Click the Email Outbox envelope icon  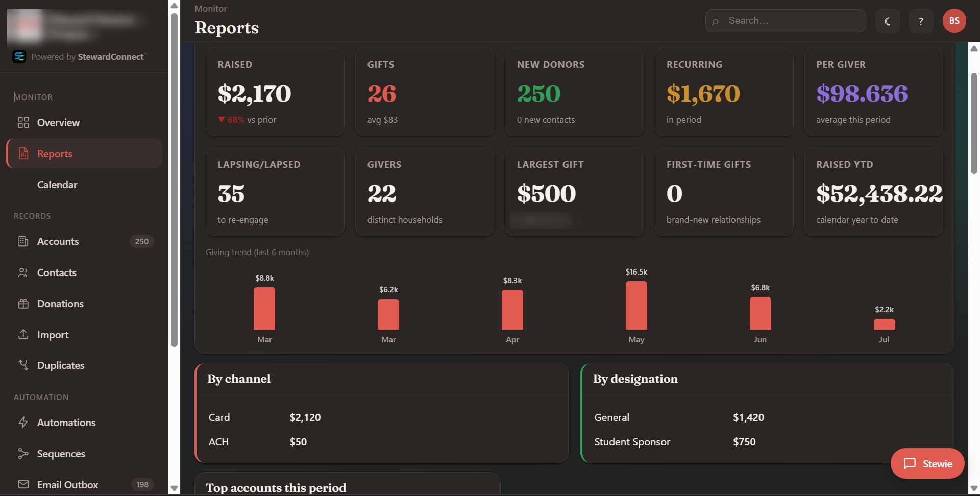pos(23,484)
